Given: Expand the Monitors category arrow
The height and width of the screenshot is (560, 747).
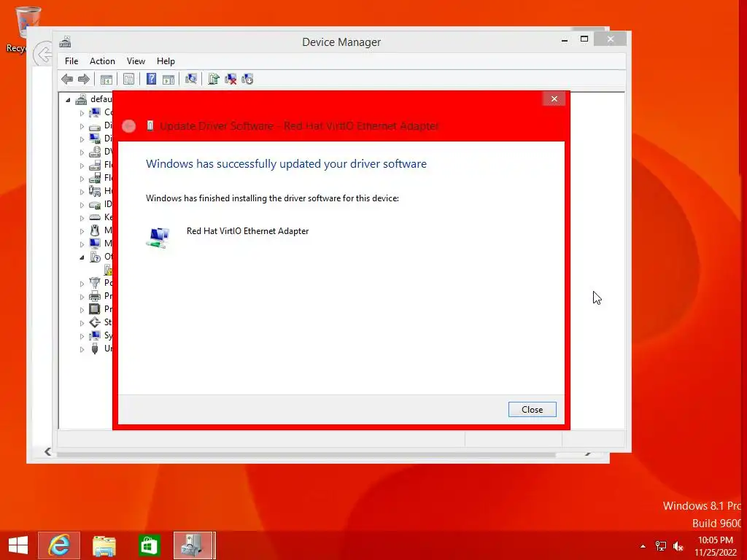Looking at the screenshot, I should (82, 244).
